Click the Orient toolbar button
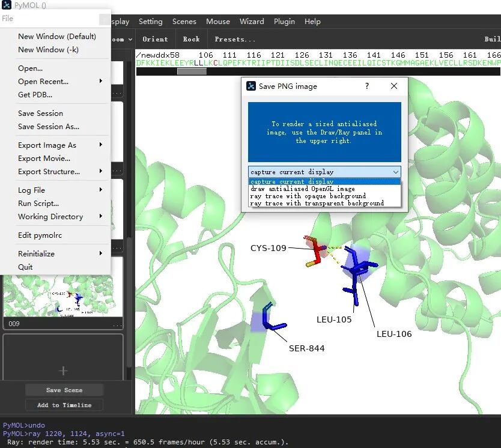 click(x=155, y=40)
